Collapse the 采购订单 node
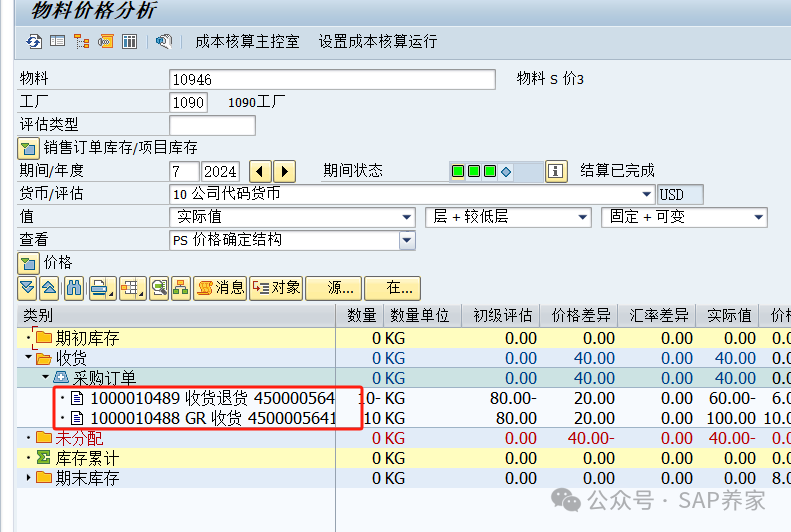The width and height of the screenshot is (791, 532). point(45,377)
